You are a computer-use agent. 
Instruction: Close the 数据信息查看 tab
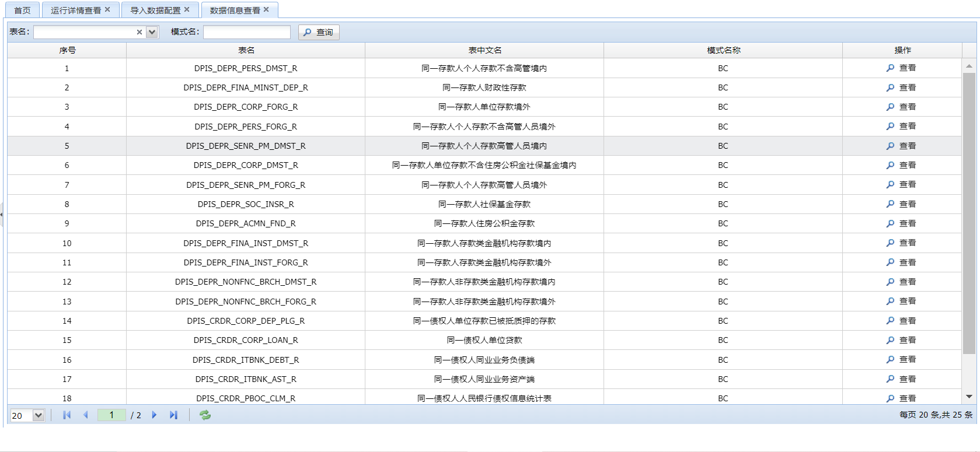[x=266, y=10]
